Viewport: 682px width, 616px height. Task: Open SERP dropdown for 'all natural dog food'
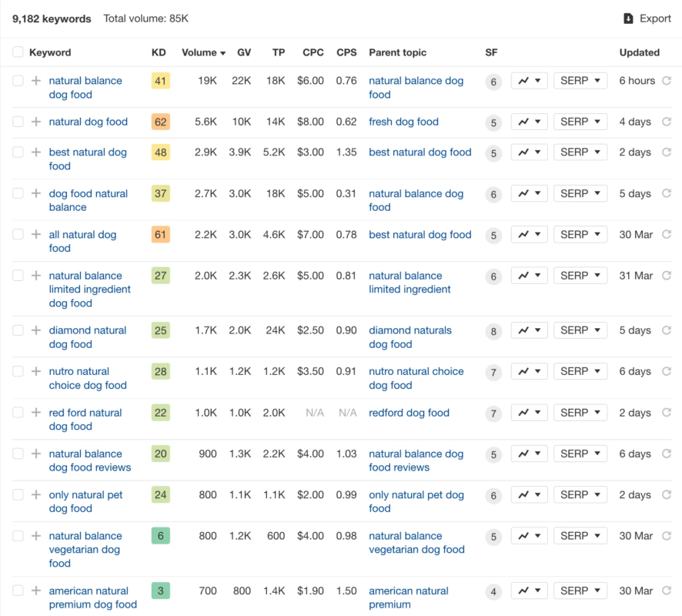[x=580, y=235]
